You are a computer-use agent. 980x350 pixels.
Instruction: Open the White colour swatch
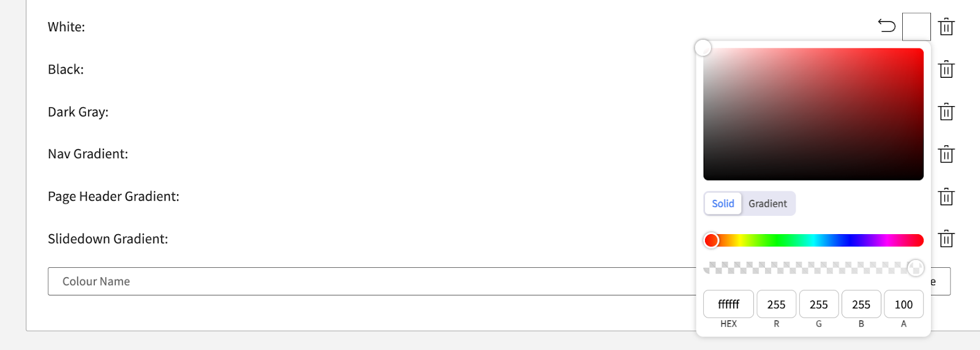point(916,27)
